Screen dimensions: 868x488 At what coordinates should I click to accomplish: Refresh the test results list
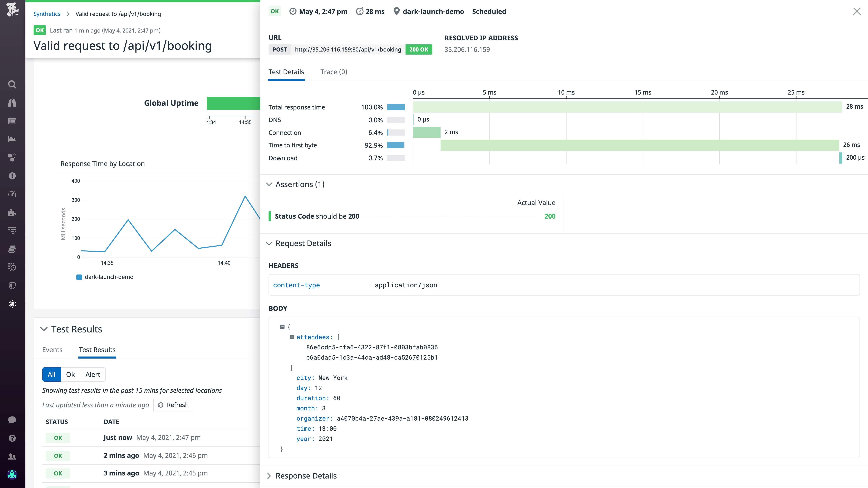[173, 405]
